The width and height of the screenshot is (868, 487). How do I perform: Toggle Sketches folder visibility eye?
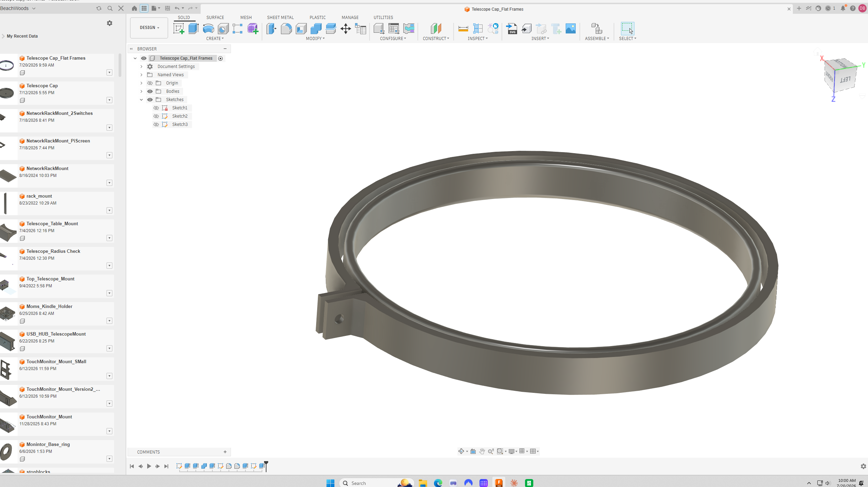(x=150, y=100)
